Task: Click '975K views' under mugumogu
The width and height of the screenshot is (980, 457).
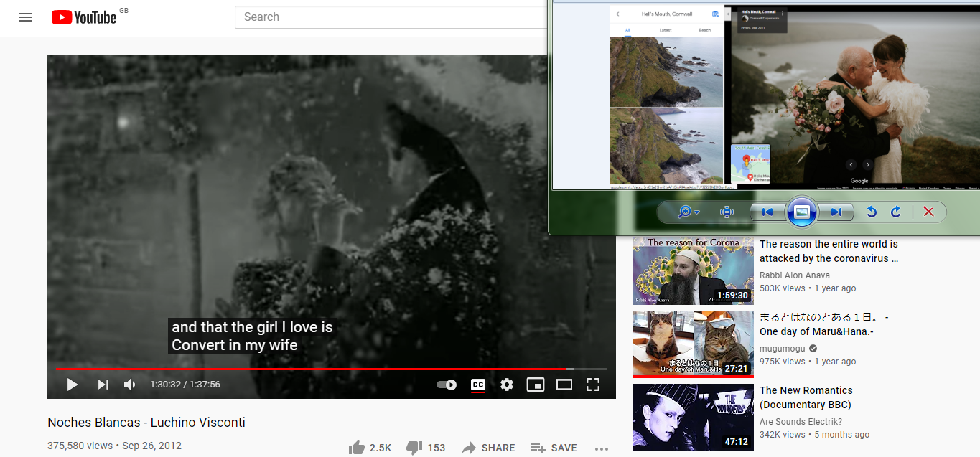Action: [x=783, y=362]
